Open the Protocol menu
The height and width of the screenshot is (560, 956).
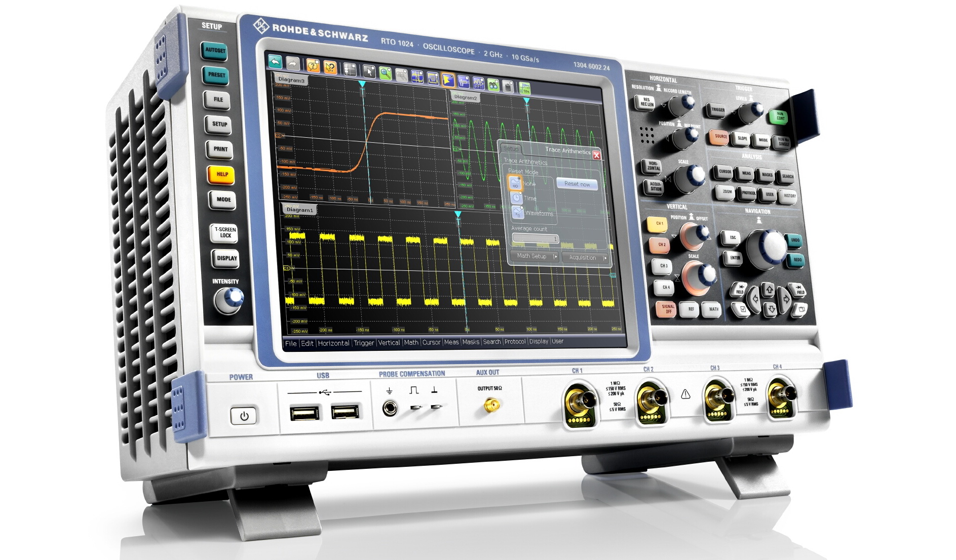[515, 342]
